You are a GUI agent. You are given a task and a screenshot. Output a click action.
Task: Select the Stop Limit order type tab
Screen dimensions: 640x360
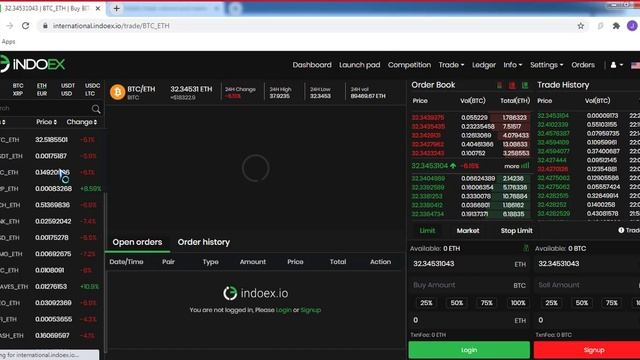tap(516, 231)
